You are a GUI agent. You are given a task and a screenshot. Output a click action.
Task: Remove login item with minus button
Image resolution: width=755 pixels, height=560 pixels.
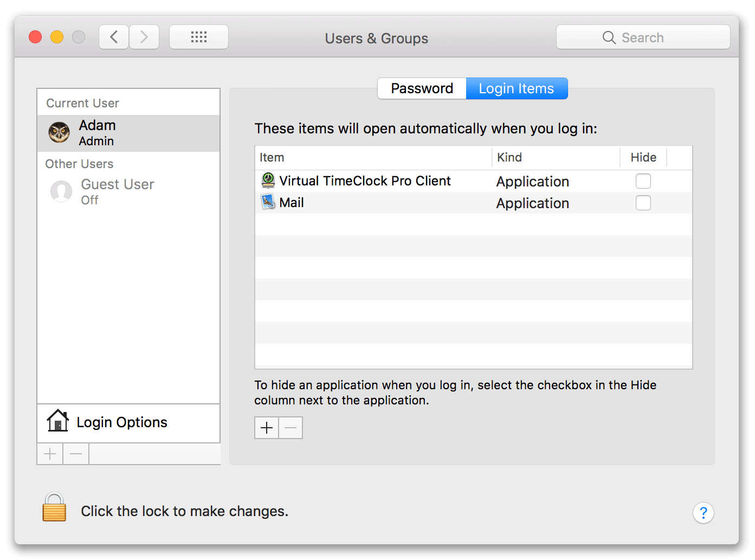[x=291, y=428]
